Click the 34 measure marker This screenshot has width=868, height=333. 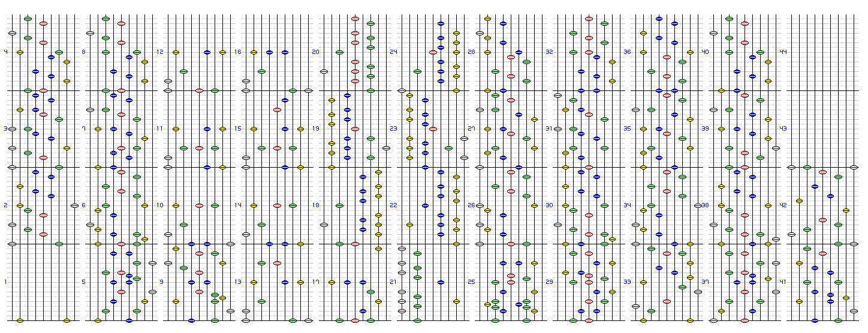[x=627, y=205]
